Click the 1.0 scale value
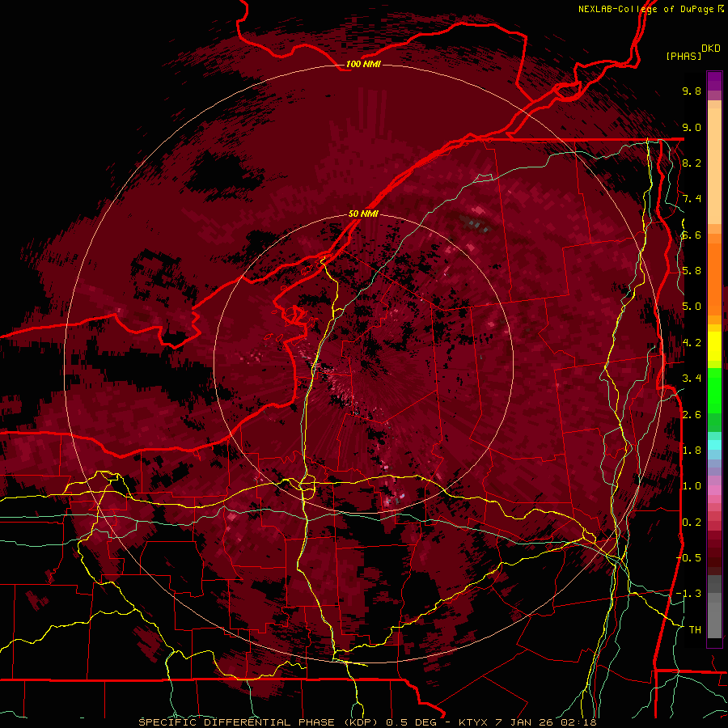Image resolution: width=728 pixels, height=728 pixels. (x=692, y=486)
